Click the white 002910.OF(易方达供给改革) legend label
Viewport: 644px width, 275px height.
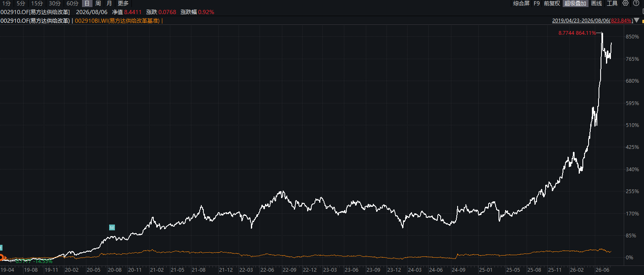pyautogui.click(x=36, y=20)
